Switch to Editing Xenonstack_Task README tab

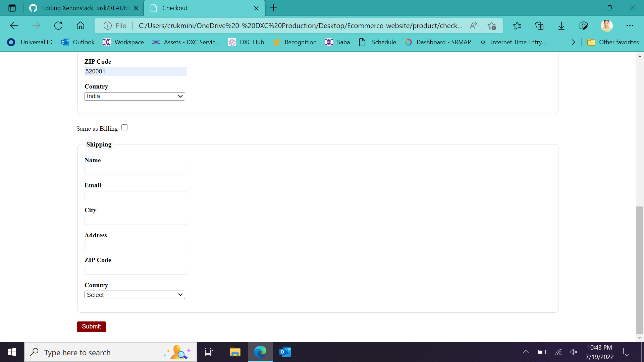pyautogui.click(x=84, y=8)
